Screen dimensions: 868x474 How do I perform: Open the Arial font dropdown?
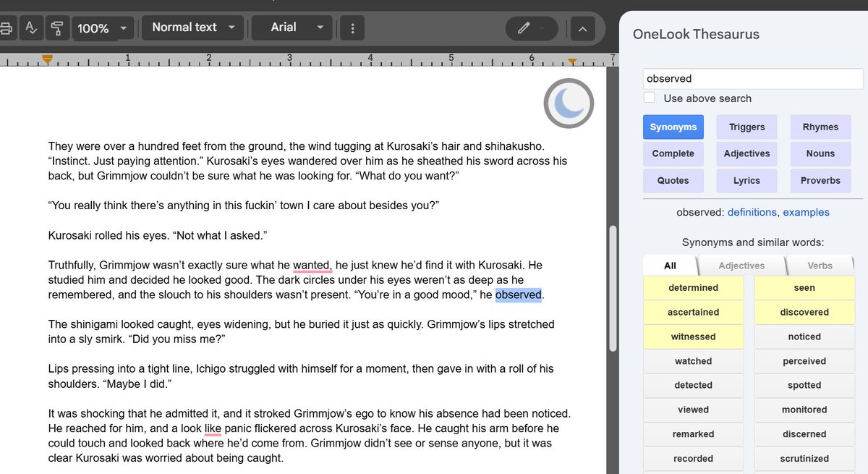coord(292,27)
